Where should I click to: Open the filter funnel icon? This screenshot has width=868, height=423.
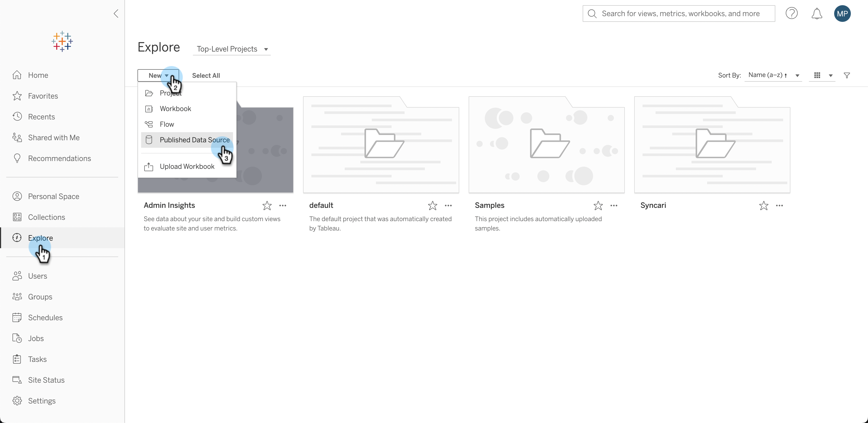coord(847,75)
